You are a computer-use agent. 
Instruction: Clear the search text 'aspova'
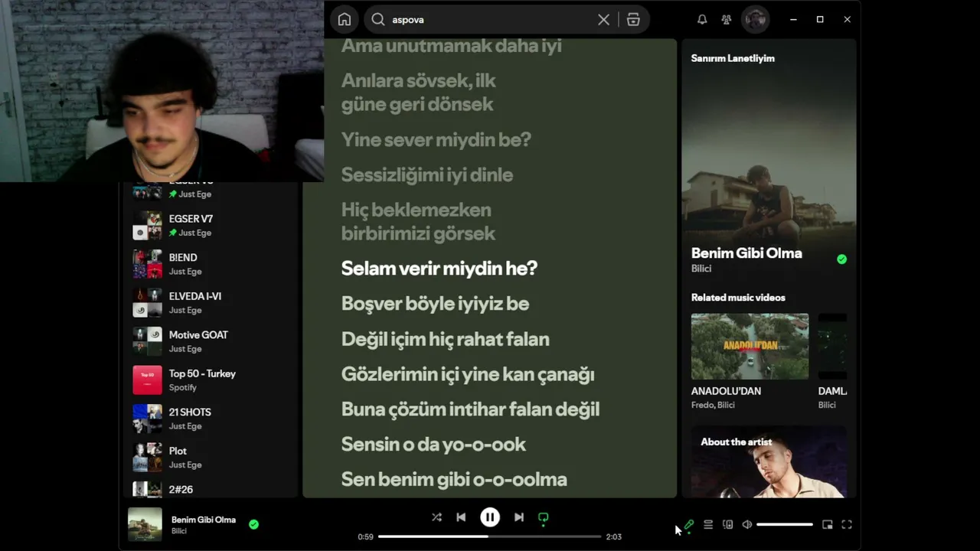tap(603, 20)
